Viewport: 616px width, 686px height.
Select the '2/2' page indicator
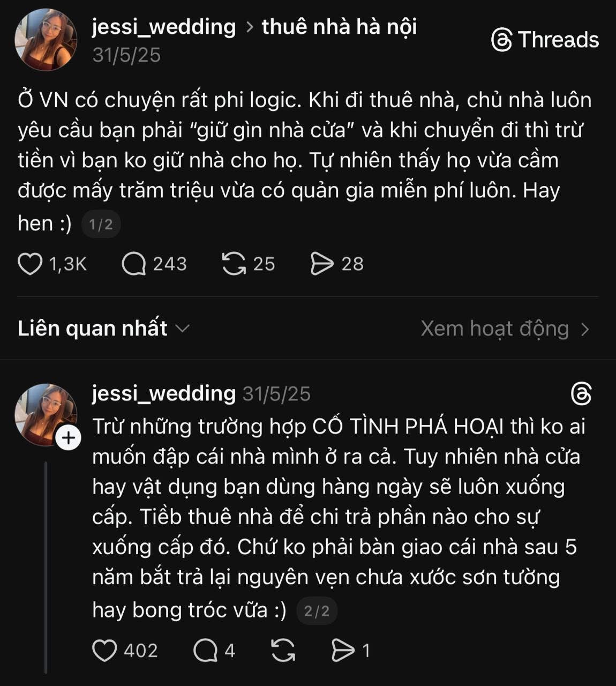coord(315,609)
